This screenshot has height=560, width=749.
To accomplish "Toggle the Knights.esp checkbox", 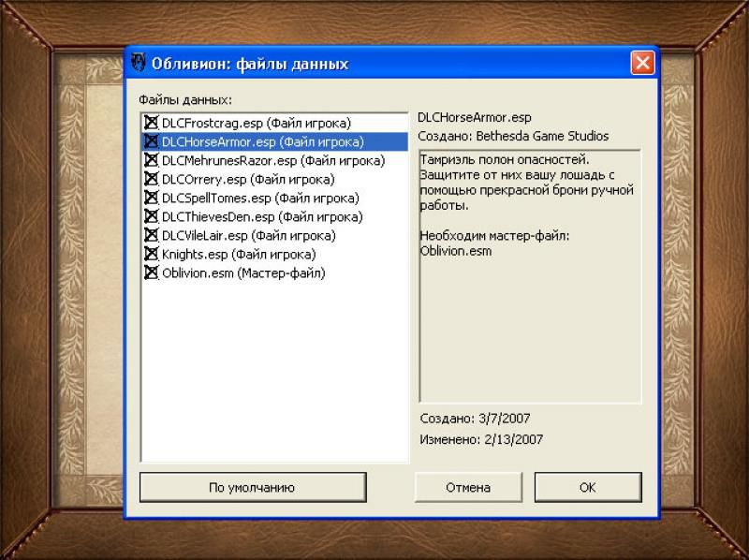I will (x=151, y=254).
